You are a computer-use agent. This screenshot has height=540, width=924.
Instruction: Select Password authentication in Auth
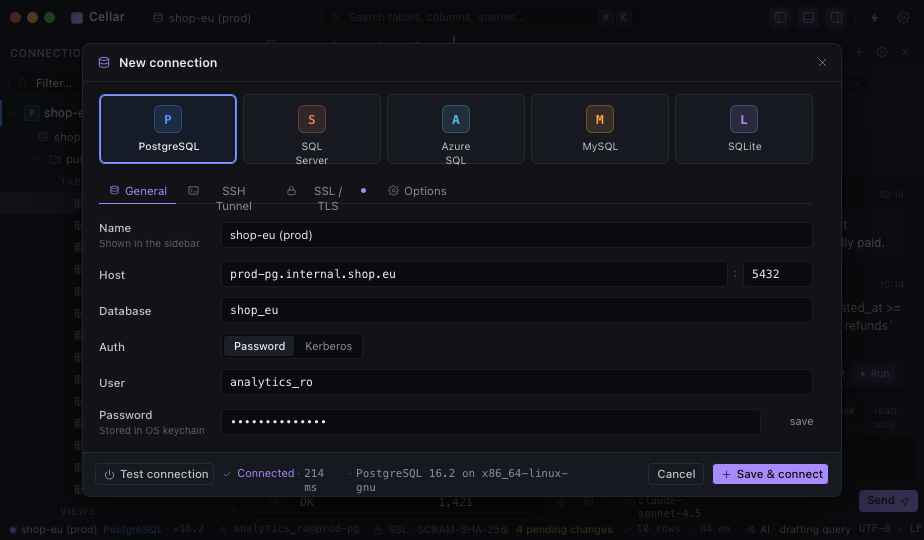[x=259, y=346]
